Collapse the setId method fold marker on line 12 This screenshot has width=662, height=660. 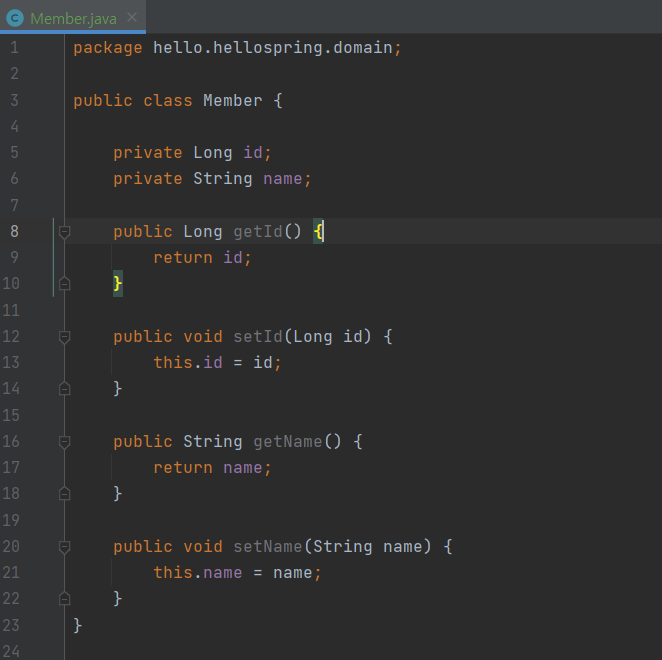pyautogui.click(x=64, y=337)
